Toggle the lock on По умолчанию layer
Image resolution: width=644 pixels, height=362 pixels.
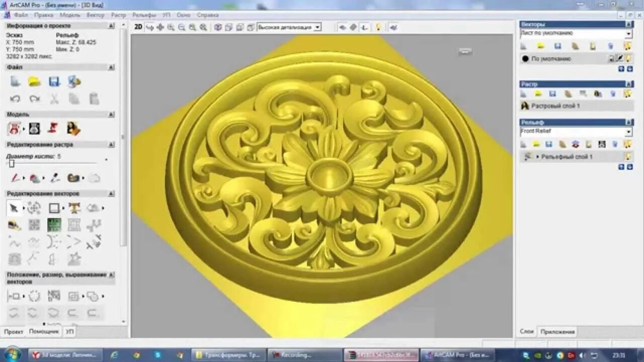(x=611, y=59)
